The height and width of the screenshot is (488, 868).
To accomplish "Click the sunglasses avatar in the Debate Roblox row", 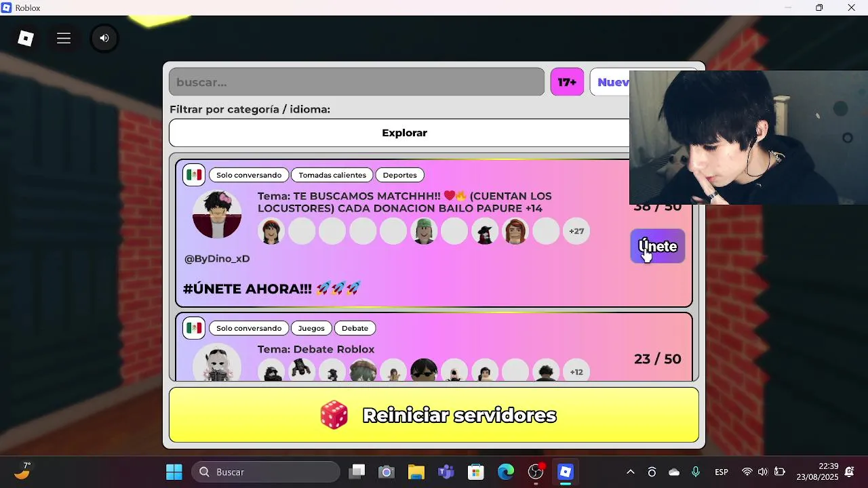I will click(x=424, y=370).
